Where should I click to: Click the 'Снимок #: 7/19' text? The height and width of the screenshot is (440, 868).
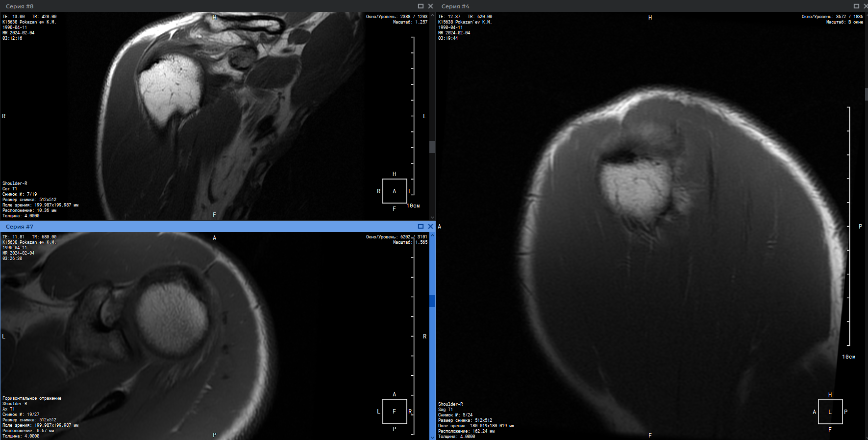[x=20, y=194]
